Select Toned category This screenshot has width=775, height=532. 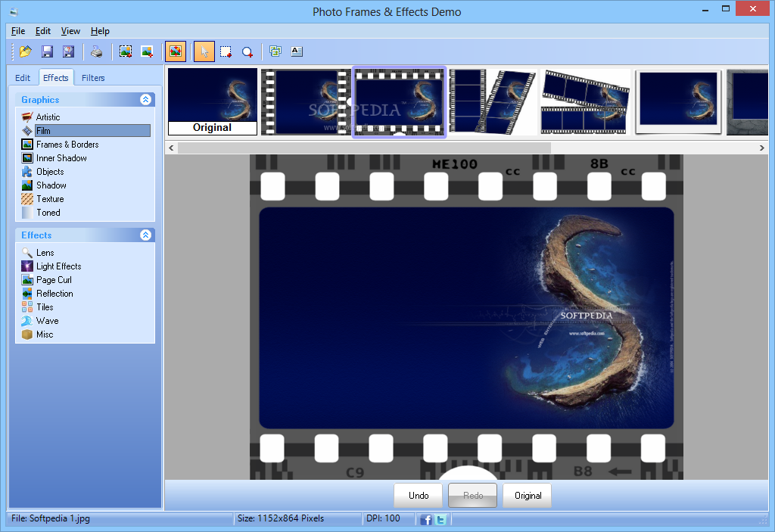pos(48,213)
